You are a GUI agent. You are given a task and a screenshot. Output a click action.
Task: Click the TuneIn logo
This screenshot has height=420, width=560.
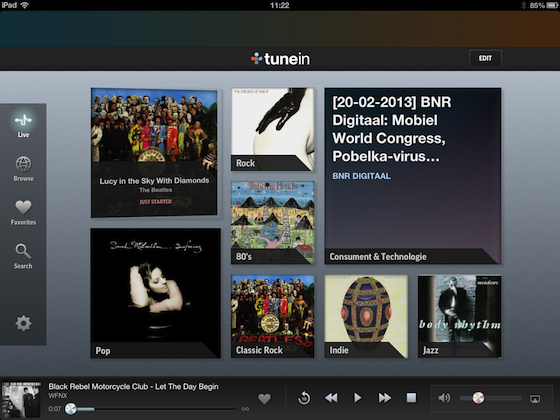point(281,59)
